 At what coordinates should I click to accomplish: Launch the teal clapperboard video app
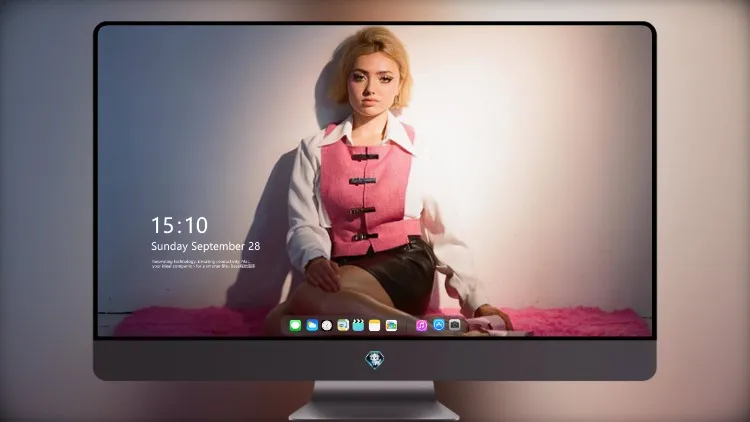pos(358,326)
